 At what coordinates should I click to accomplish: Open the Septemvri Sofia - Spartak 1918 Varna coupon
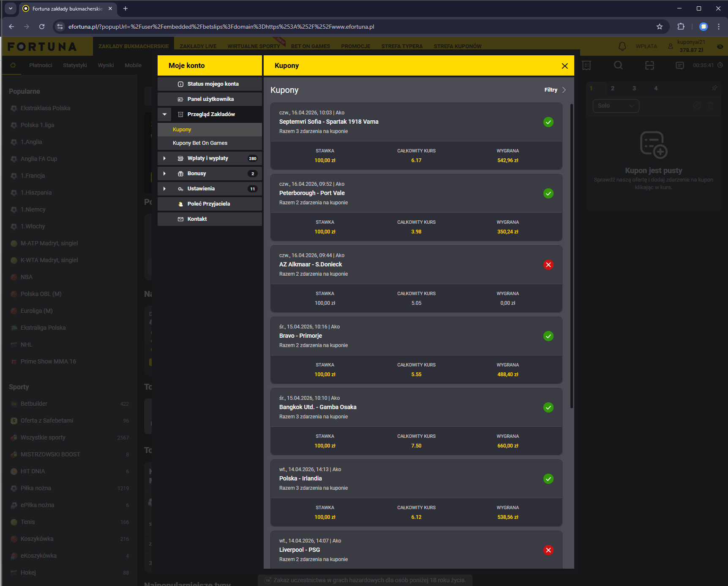click(x=416, y=136)
